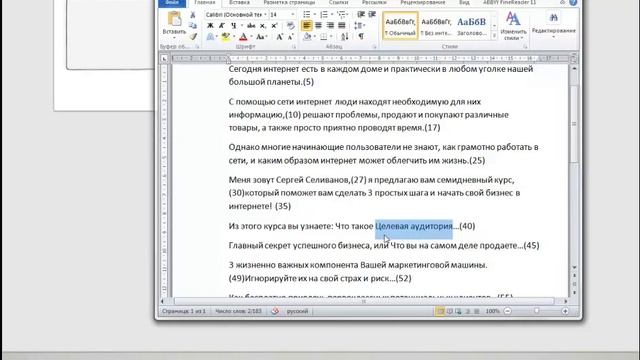Click the Copy icon in clipboard group

coord(193,26)
